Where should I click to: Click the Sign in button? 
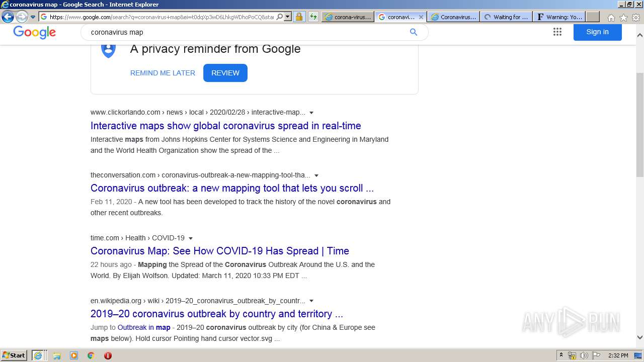597,32
